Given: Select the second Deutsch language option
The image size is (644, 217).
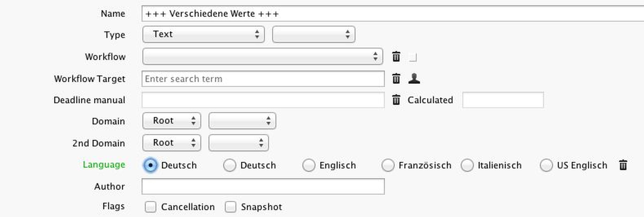Looking at the screenshot, I should point(230,165).
